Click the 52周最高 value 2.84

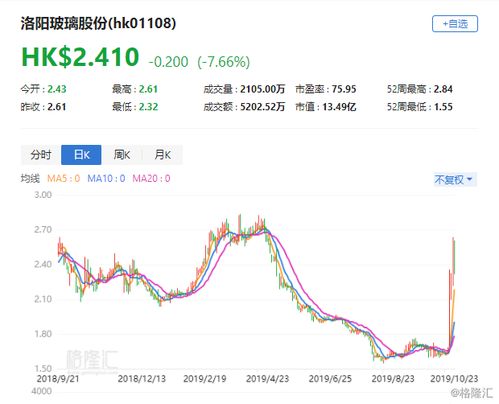click(x=443, y=89)
